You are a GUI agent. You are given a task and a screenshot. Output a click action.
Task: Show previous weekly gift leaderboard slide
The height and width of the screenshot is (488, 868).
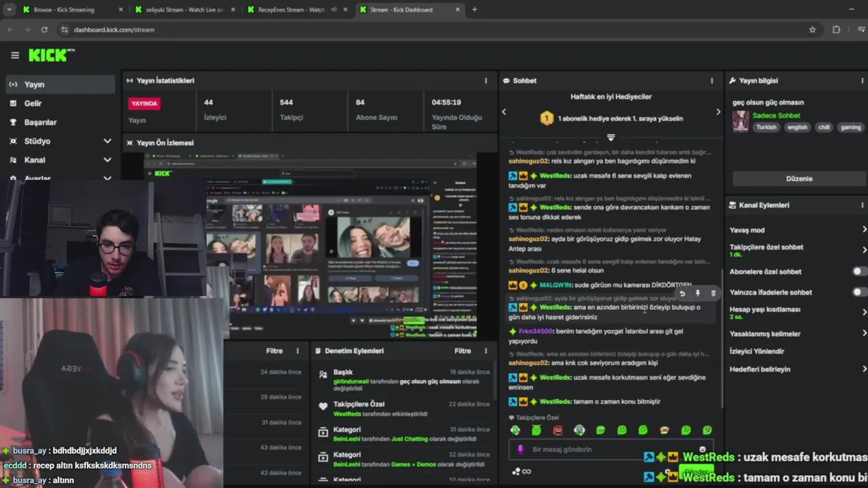tap(504, 112)
